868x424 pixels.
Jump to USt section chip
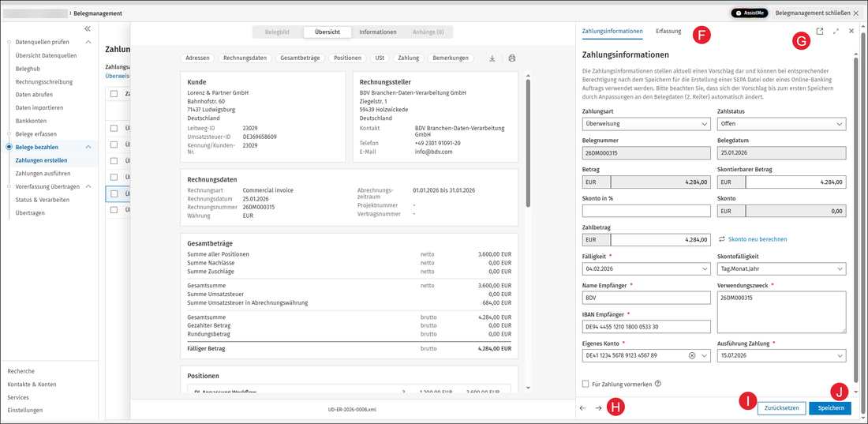pos(380,58)
